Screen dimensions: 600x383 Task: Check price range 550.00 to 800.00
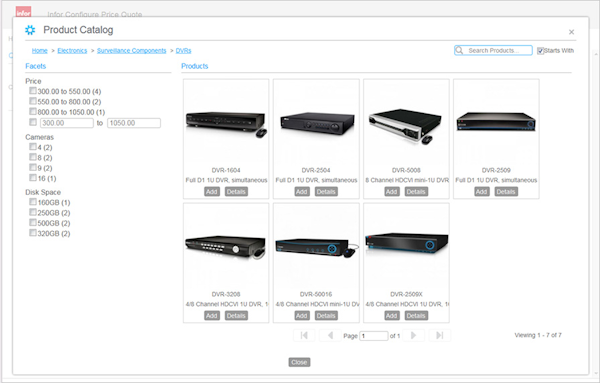click(33, 101)
